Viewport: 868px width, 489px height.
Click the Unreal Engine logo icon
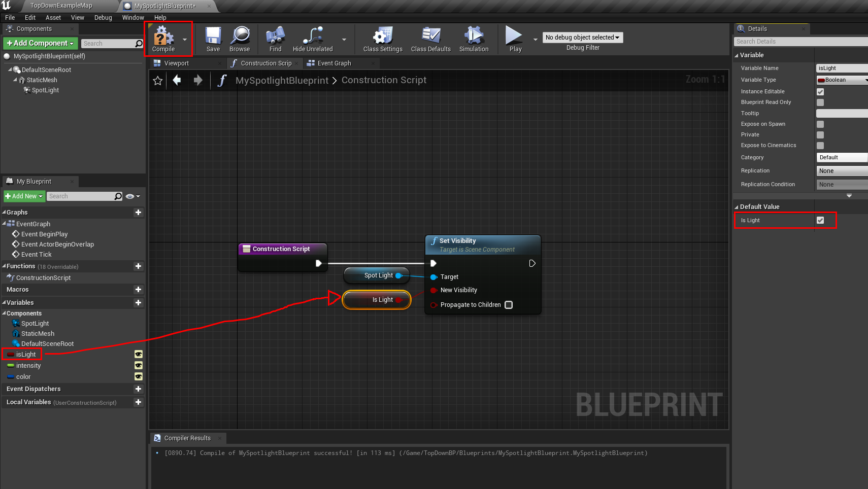click(7, 6)
